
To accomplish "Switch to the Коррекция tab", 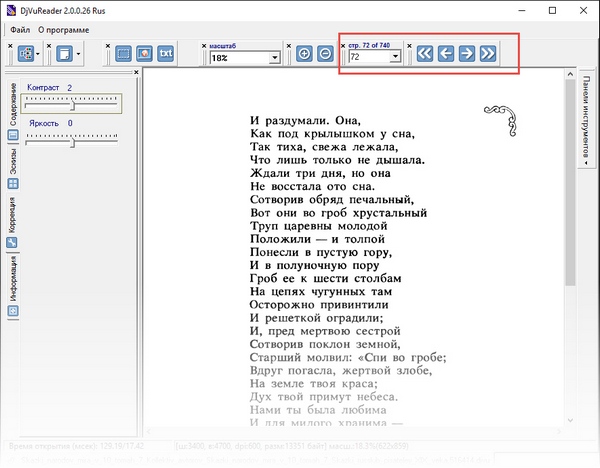I will pos(12,214).
